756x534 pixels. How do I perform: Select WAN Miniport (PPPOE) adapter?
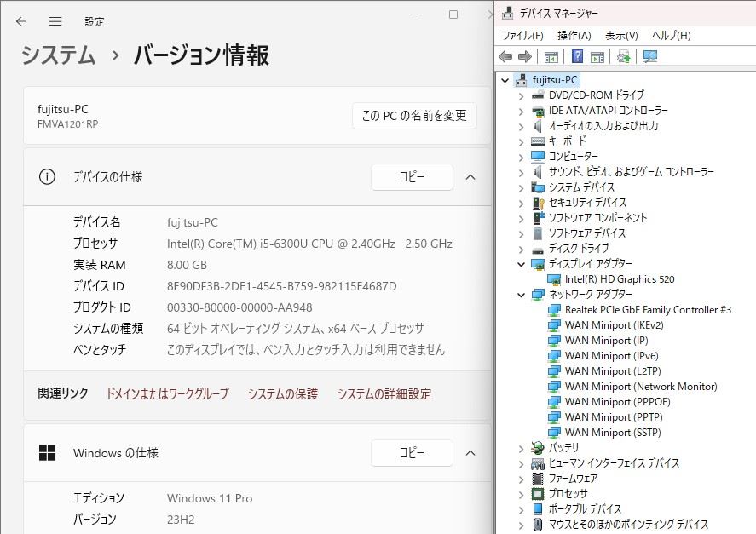click(618, 402)
